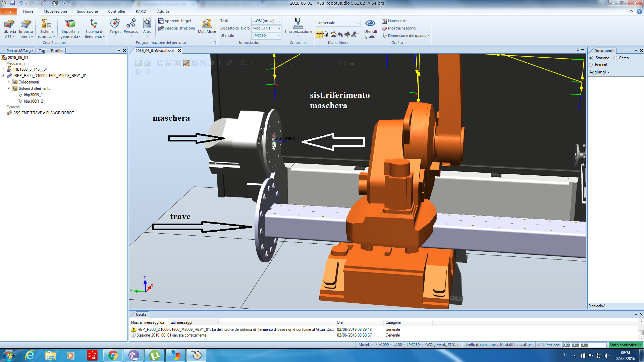Open the Libreria ABB icon

9,24
